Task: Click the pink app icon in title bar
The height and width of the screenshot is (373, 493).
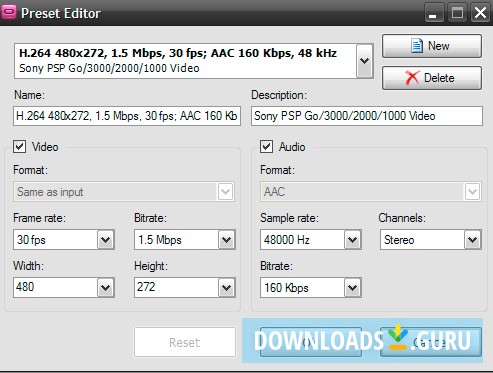Action: [x=9, y=12]
